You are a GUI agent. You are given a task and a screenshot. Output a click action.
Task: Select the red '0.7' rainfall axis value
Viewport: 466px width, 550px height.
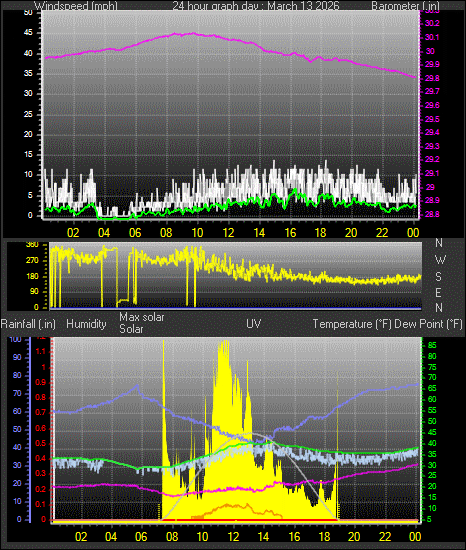(41, 412)
